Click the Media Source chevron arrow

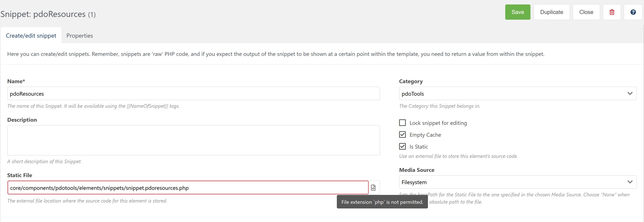coord(630,182)
